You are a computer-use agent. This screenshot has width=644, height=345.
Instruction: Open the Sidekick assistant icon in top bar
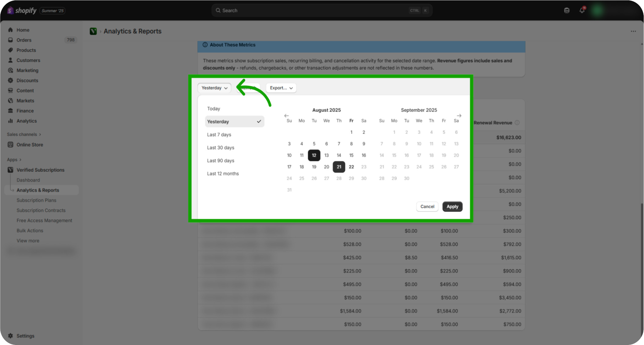tap(567, 10)
